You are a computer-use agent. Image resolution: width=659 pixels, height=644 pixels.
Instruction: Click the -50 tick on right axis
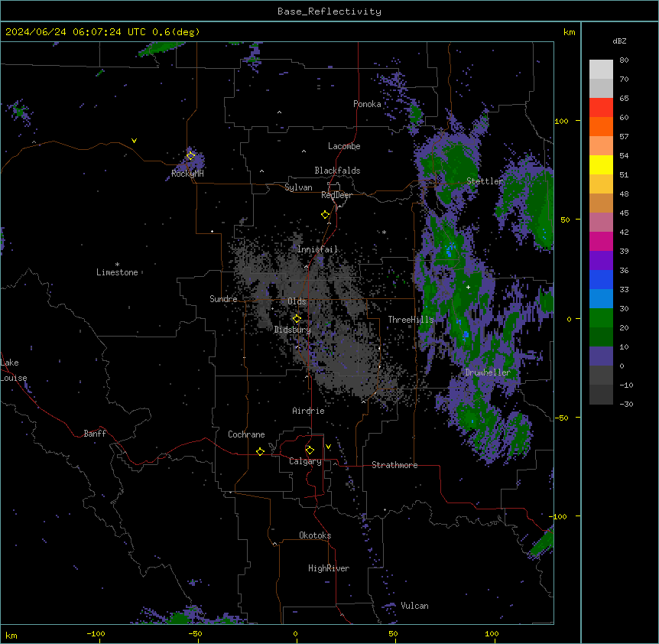coord(561,418)
